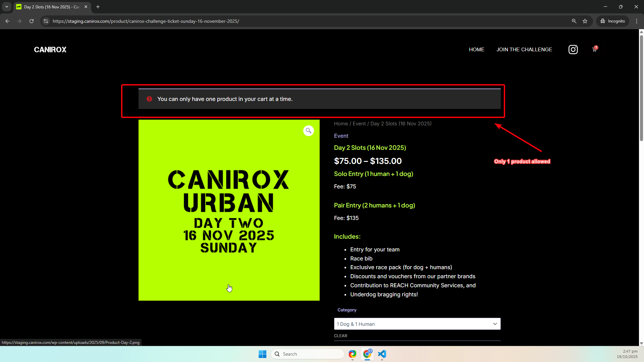This screenshot has width=644, height=362.
Task: Click the product image magnifier icon
Action: [x=308, y=131]
